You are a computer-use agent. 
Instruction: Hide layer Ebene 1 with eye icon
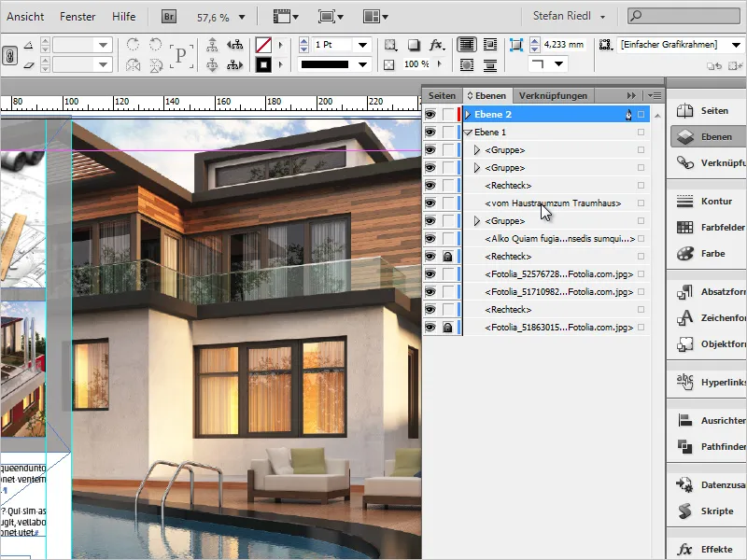(x=430, y=132)
